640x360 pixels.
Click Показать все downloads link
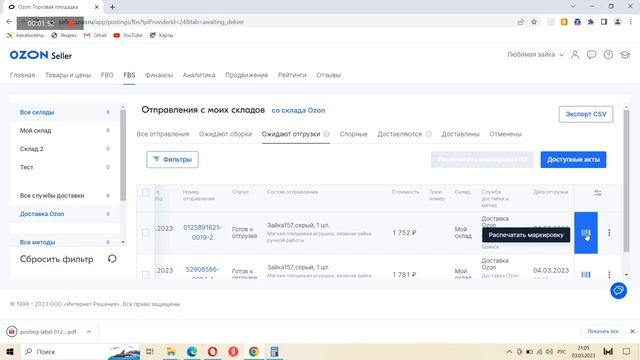tap(603, 331)
